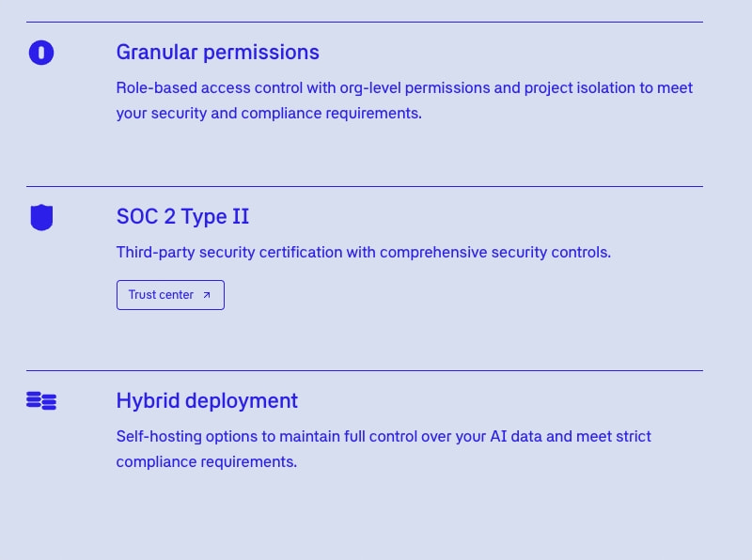
Task: Select the SOC 2 Type II heading
Action: (182, 217)
